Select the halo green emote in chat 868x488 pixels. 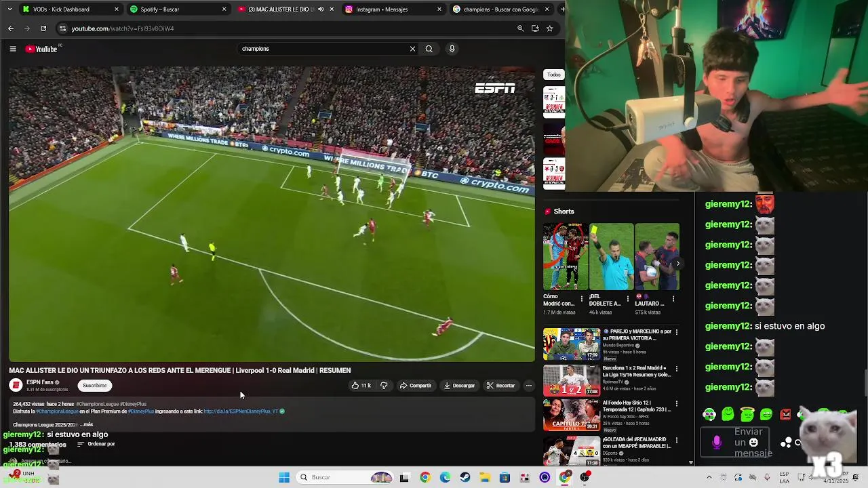(x=747, y=414)
